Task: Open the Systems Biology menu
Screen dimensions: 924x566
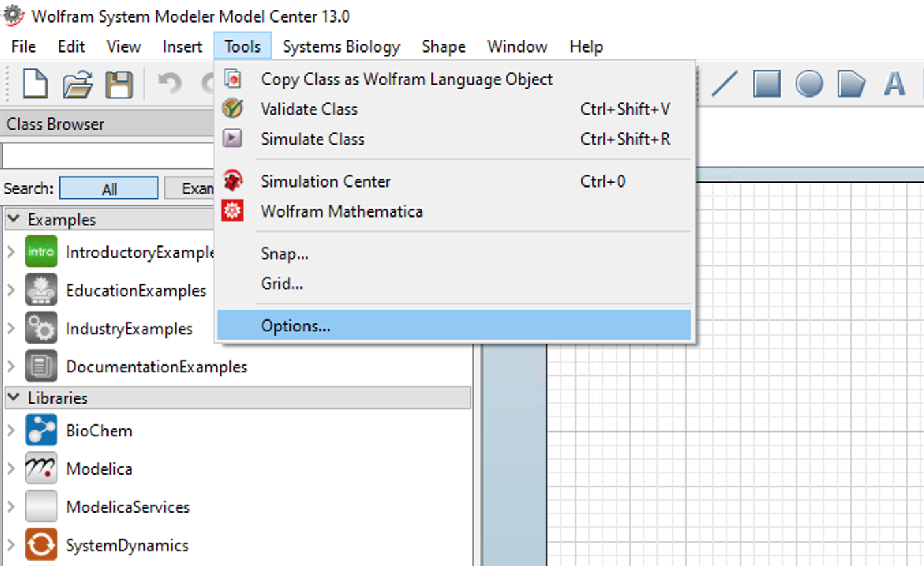Action: 341,46
